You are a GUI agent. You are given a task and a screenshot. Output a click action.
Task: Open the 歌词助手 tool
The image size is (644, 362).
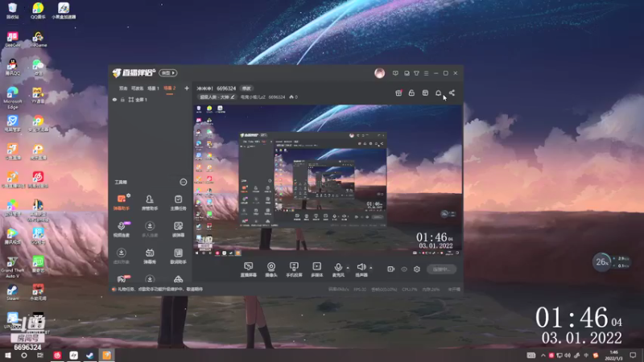click(178, 256)
